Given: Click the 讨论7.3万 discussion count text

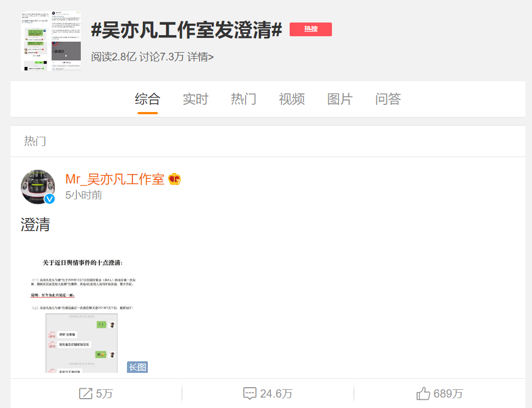Looking at the screenshot, I should pyautogui.click(x=162, y=57).
